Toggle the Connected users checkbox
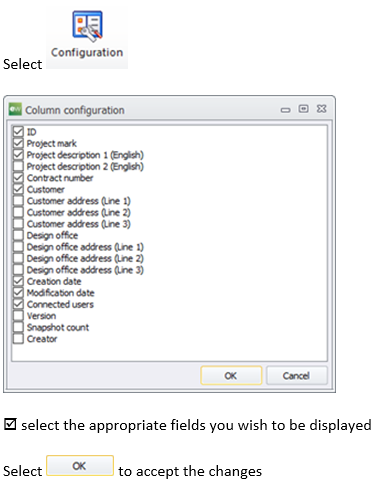385x482 pixels. click(x=18, y=304)
